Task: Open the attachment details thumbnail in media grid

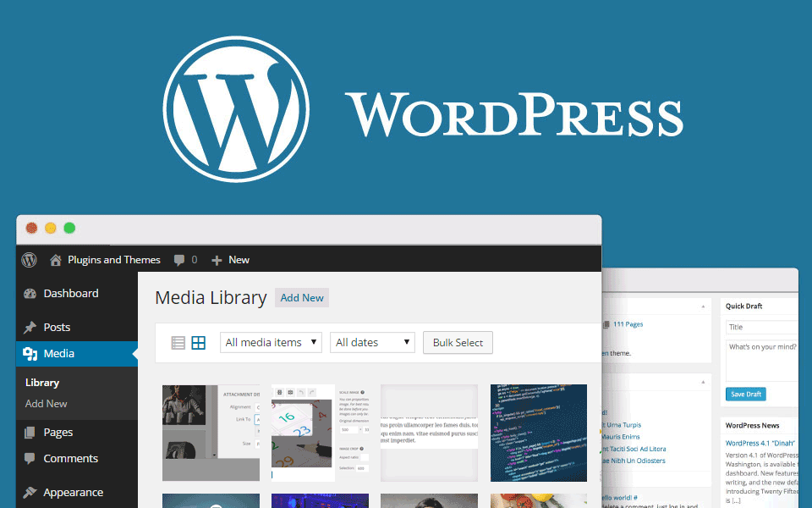Action: (211, 433)
